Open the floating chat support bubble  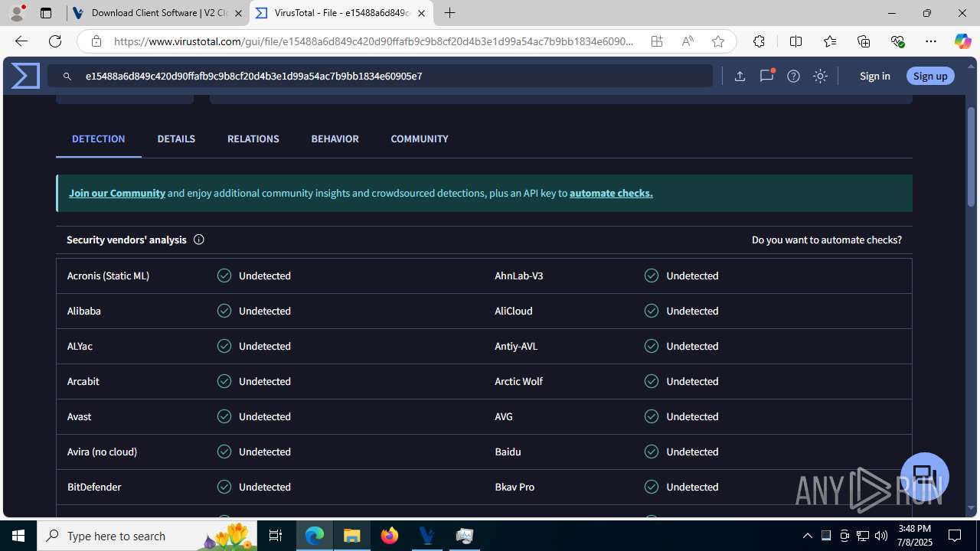925,476
